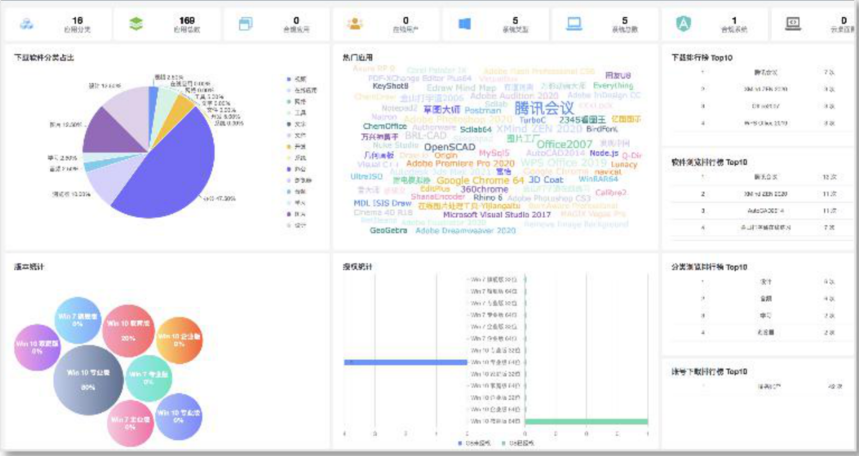Click UltraISO in the word cloud

[366, 176]
